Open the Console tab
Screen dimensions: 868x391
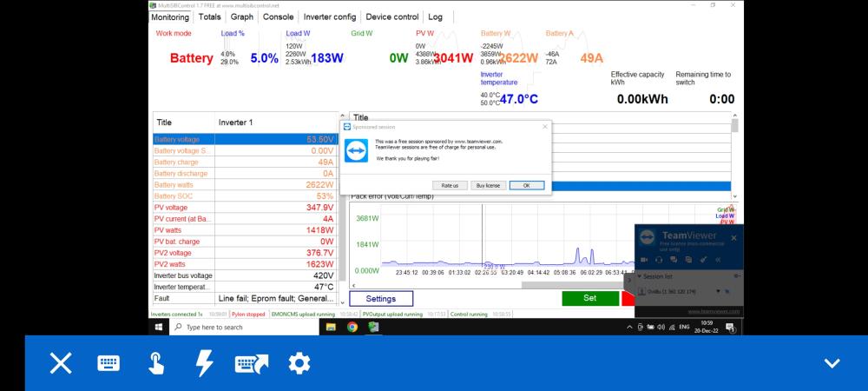pos(278,17)
